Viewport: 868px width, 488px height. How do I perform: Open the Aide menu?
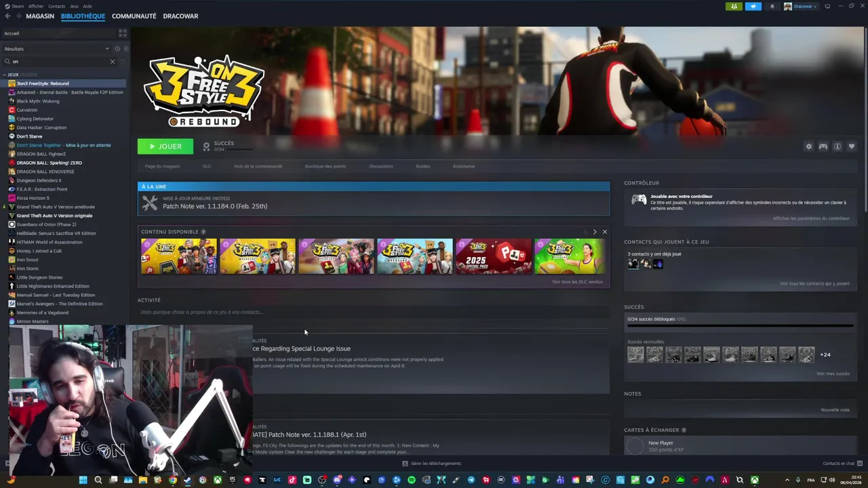point(87,6)
